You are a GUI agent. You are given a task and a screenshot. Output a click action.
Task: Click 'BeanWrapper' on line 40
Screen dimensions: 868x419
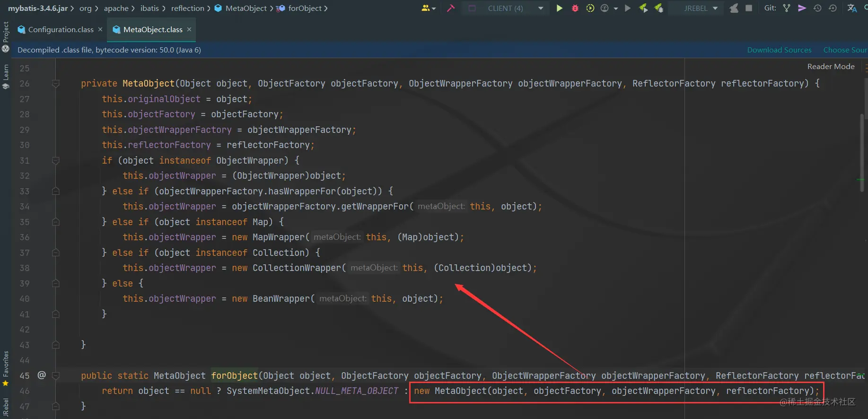pyautogui.click(x=281, y=298)
